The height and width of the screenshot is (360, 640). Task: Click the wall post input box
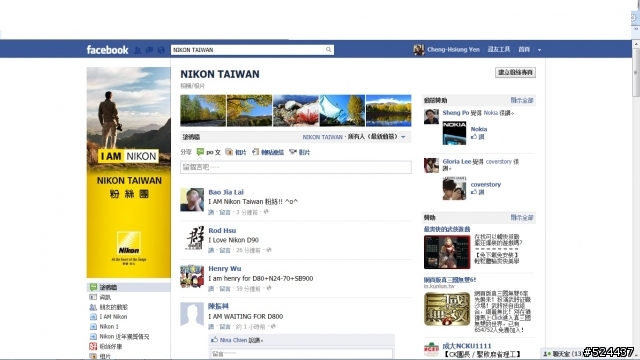296,167
